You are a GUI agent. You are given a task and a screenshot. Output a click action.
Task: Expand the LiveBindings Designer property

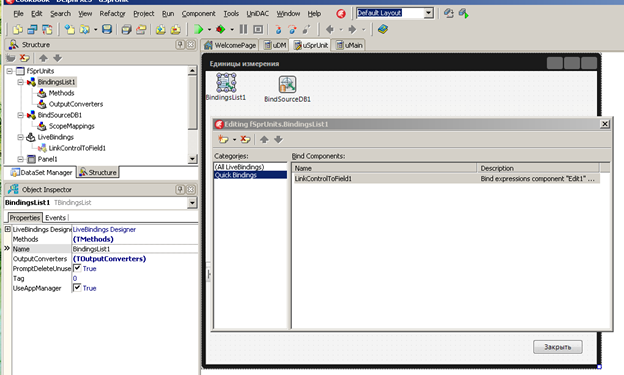[8, 229]
